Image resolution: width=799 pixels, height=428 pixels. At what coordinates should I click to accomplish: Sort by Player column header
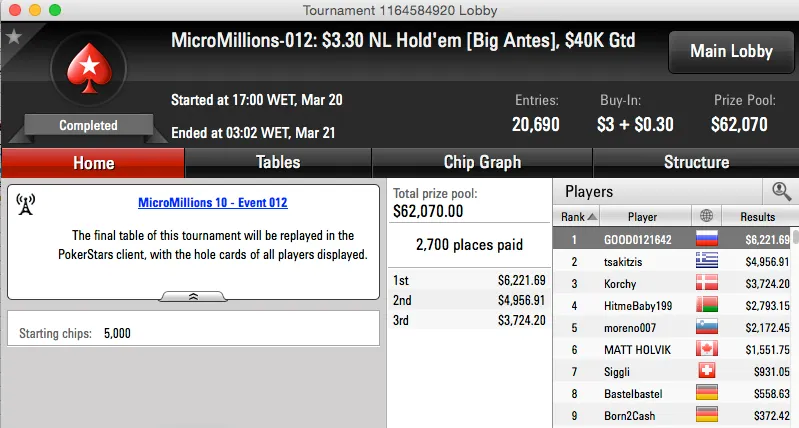[x=642, y=216]
